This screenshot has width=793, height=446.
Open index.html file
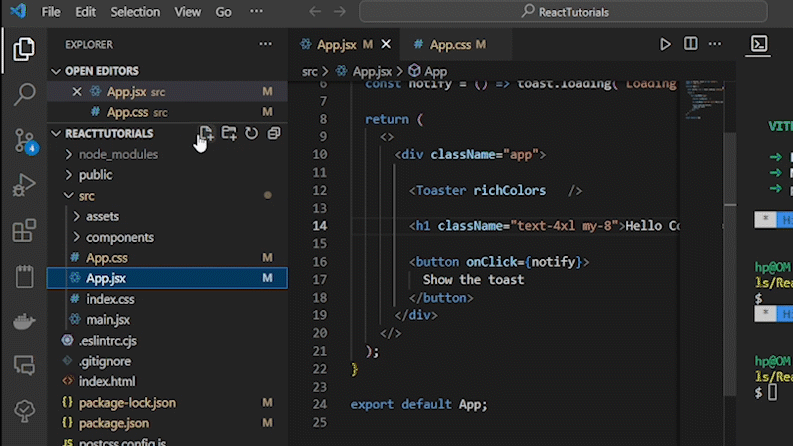click(x=167, y=382)
